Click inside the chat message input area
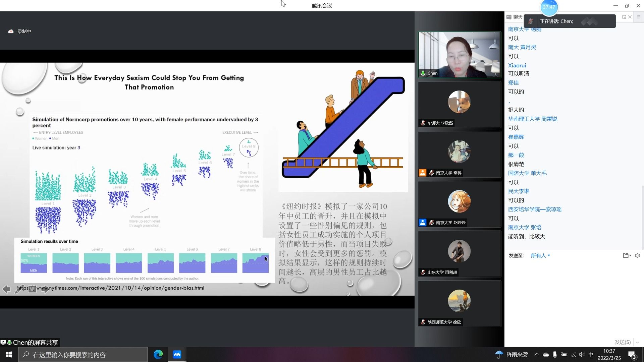The height and width of the screenshot is (362, 644). coord(574,298)
